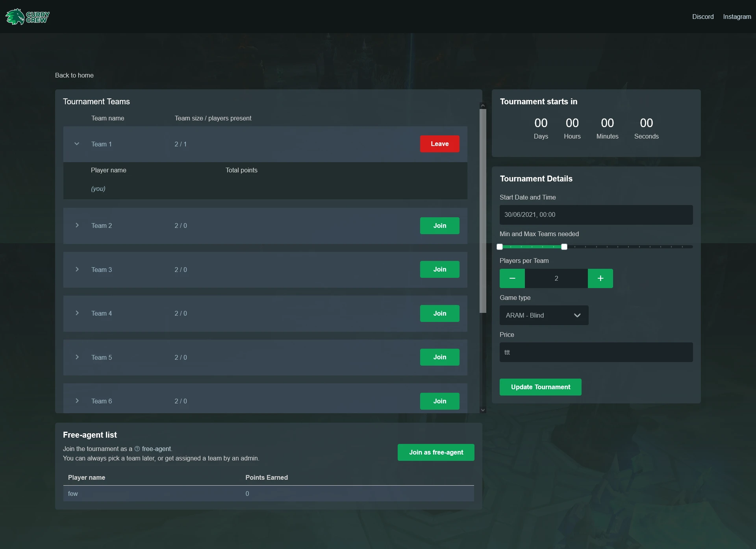Screen dimensions: 756x549
Task: Click the Team 6 expand chevron icon
Action: coord(78,401)
